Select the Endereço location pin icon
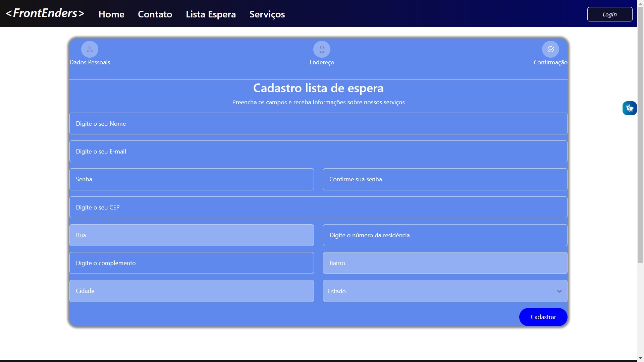Screen dimensions: 644x362 pos(322,49)
